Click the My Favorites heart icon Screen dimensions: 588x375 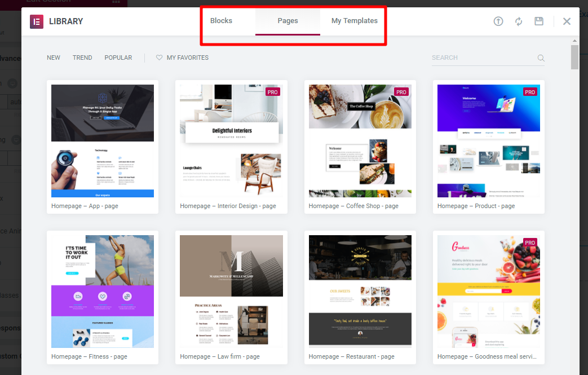click(159, 58)
